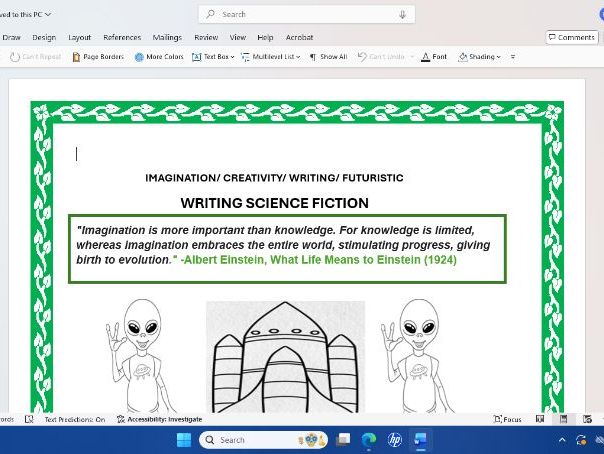Open the Help tab
This screenshot has width=604, height=454.
(265, 37)
